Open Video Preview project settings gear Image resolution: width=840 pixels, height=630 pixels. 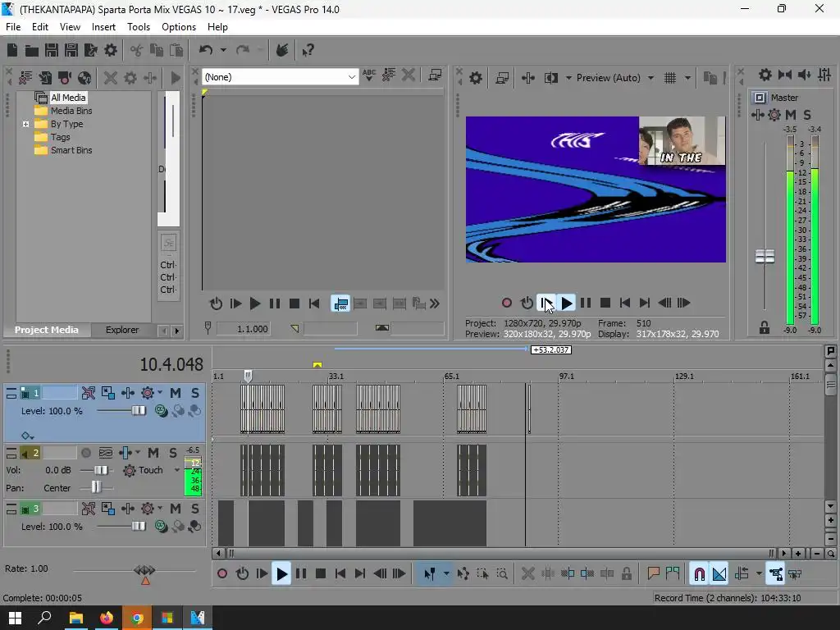[476, 78]
